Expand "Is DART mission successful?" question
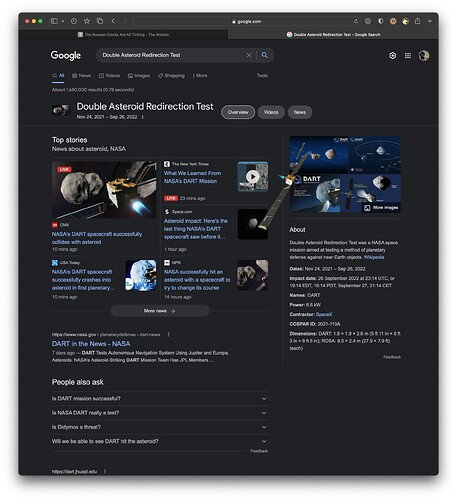 pyautogui.click(x=160, y=398)
